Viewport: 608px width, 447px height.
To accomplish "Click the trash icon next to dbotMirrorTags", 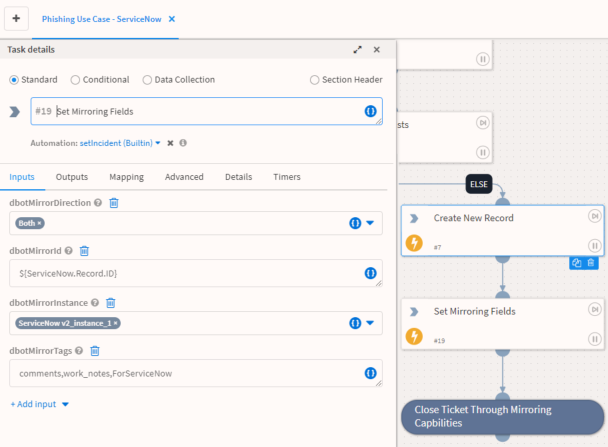I will tap(95, 351).
